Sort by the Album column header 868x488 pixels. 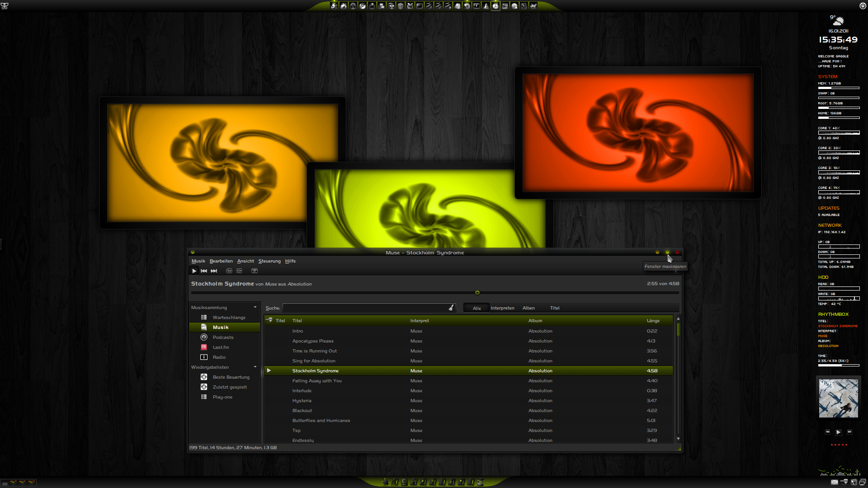pyautogui.click(x=586, y=321)
